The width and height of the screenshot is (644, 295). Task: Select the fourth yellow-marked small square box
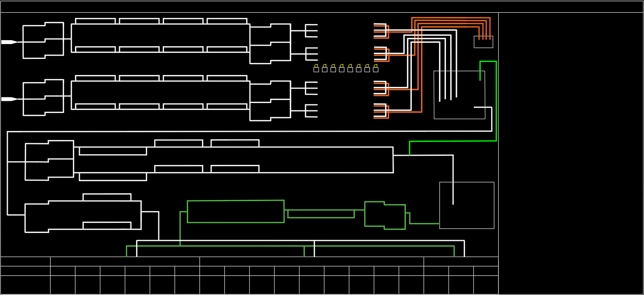pos(342,69)
